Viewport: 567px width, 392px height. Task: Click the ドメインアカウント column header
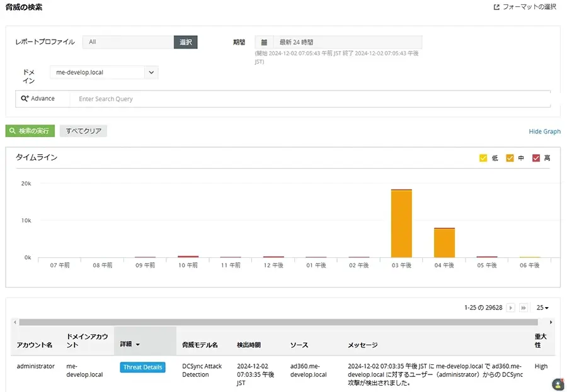(x=87, y=340)
